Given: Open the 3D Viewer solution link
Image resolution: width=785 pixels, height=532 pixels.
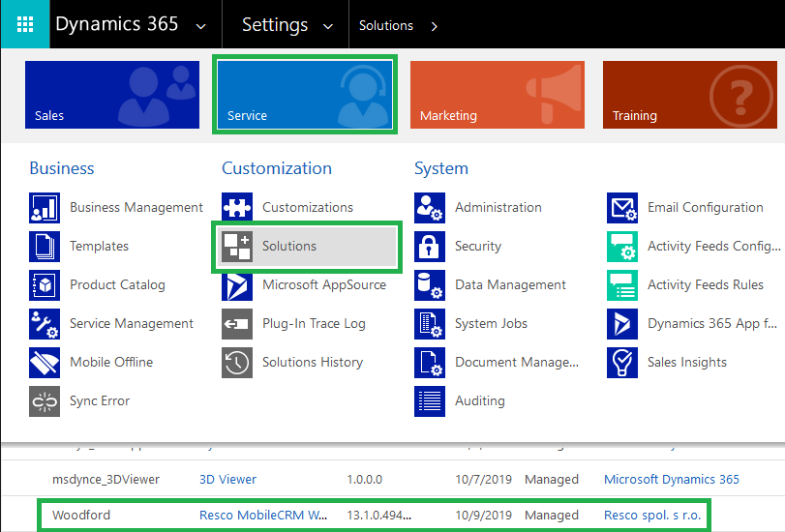Looking at the screenshot, I should pos(227,480).
